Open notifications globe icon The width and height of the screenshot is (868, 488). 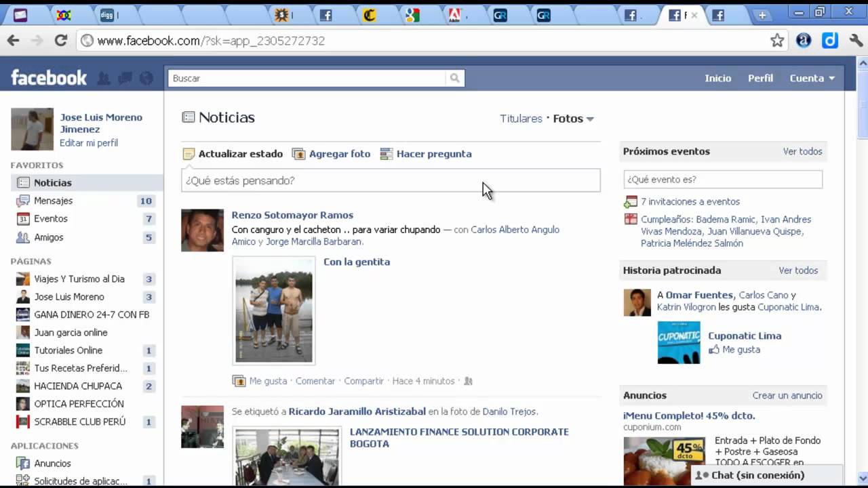[x=146, y=79]
